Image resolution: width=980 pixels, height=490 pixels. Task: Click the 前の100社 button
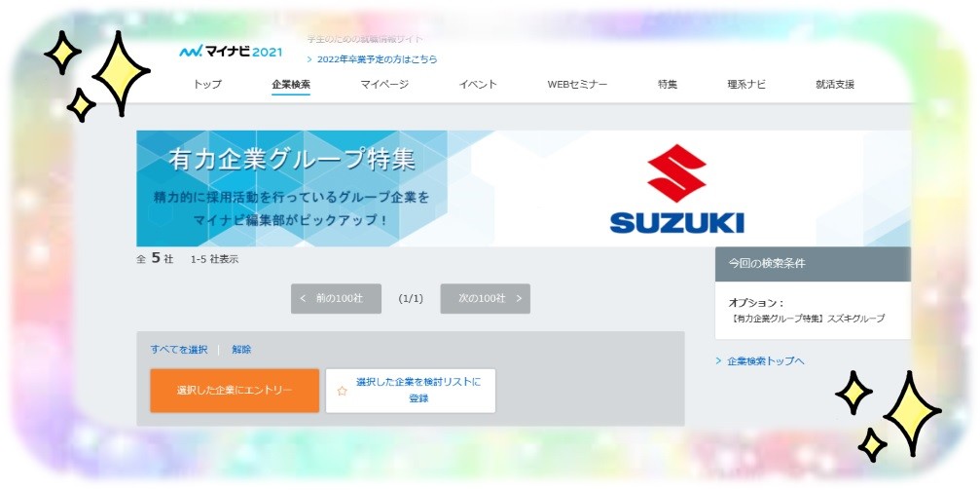pos(336,298)
